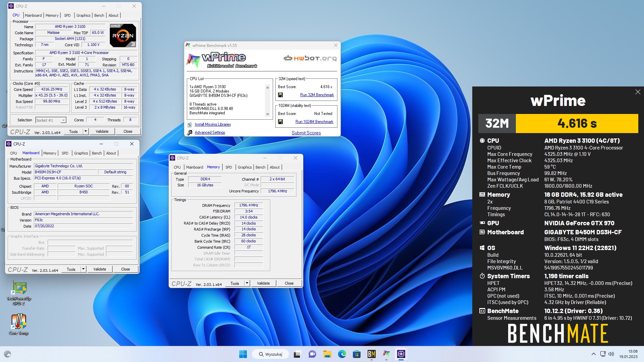The image size is (644, 362).
Task: Click the Windows Start button
Action: 243,354
